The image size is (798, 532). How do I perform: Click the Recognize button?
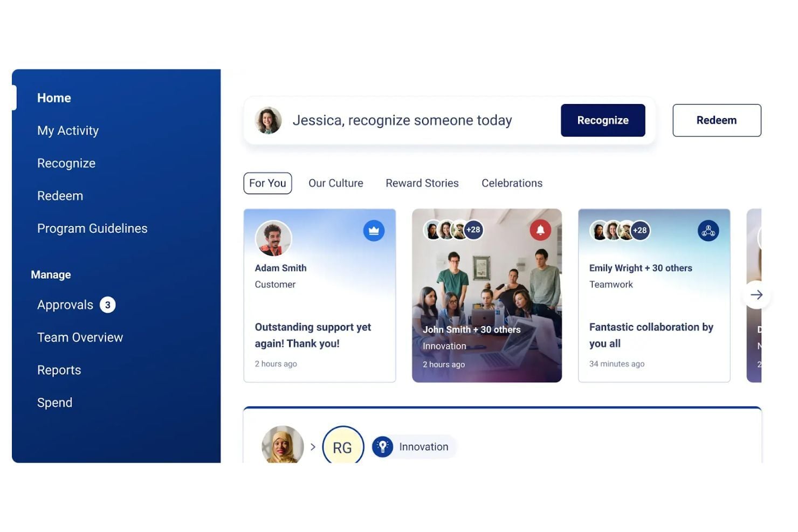pyautogui.click(x=603, y=120)
